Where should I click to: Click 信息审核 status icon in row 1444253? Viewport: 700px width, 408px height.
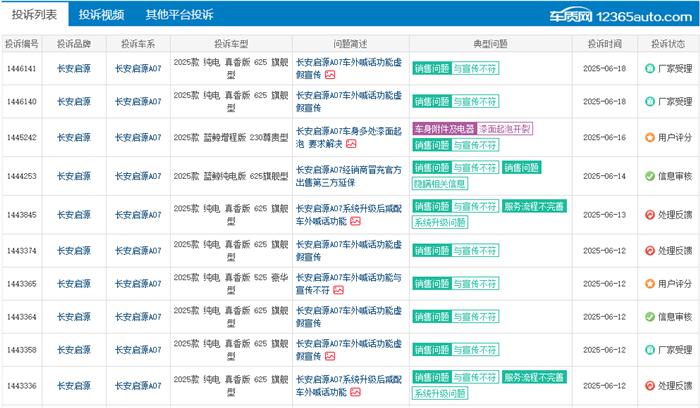tap(650, 176)
